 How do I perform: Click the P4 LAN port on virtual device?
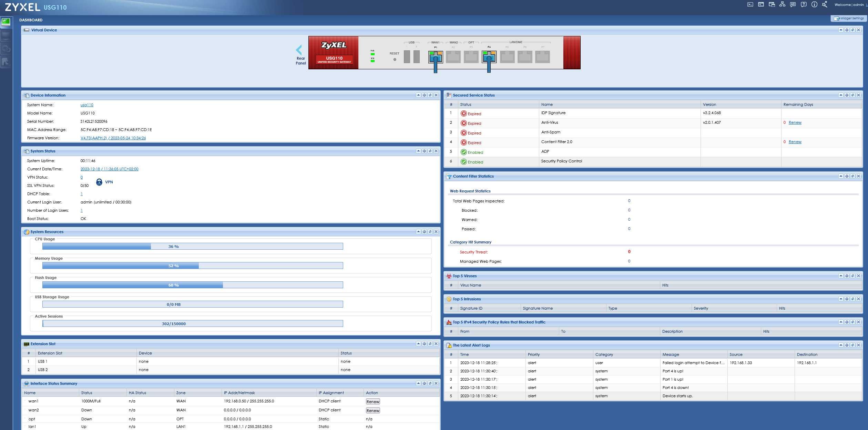click(x=489, y=57)
